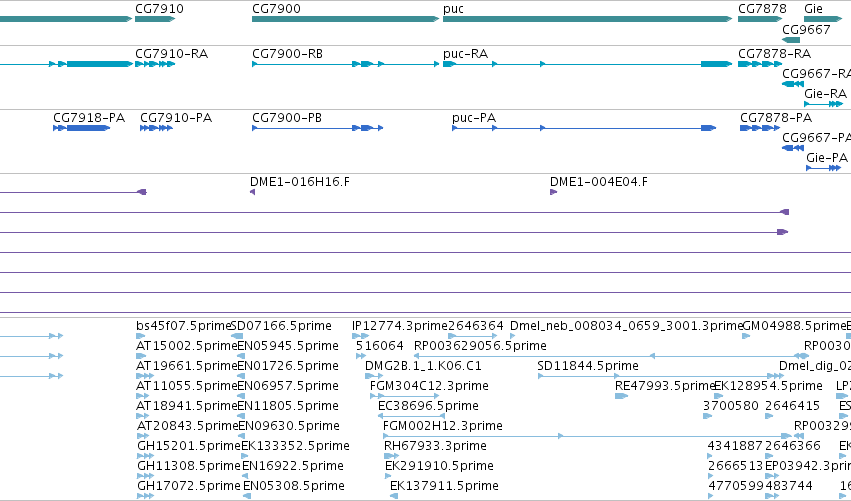Select the 3700580 feature label
The width and height of the screenshot is (851, 501).
pyautogui.click(x=731, y=406)
